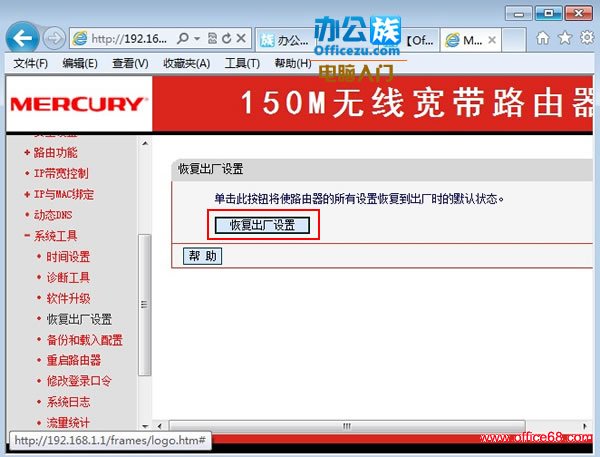The height and width of the screenshot is (457, 600).
Task: Open 系统日志 page
Action: tap(68, 402)
